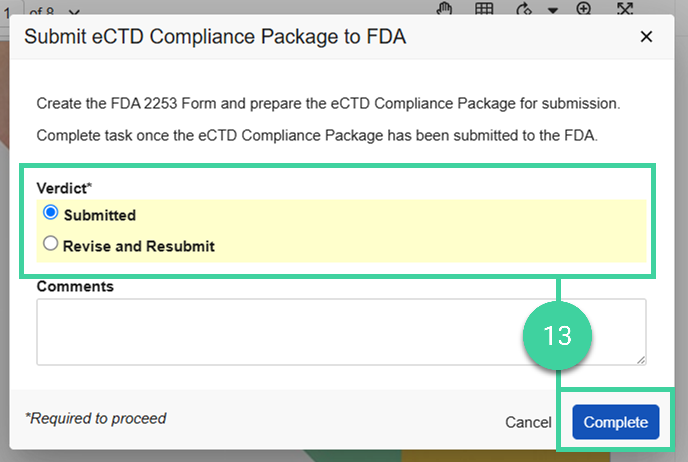Click the page number field
The image size is (688, 462).
(x=6, y=8)
